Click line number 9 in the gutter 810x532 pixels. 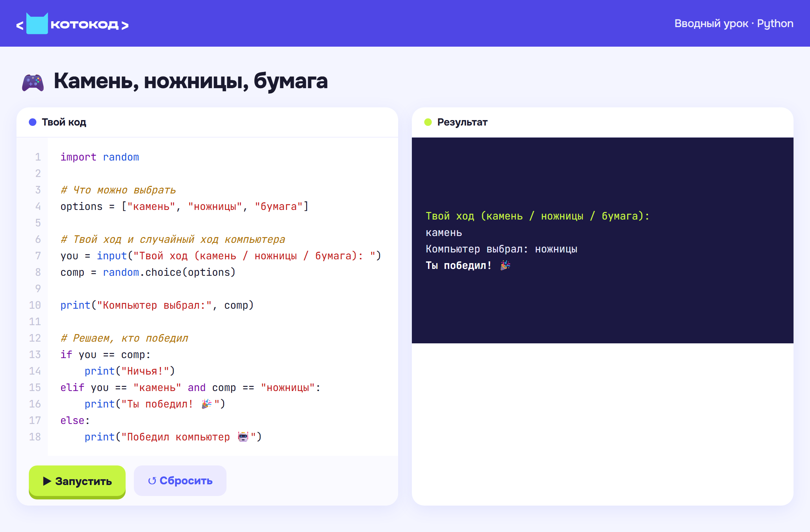coord(38,288)
